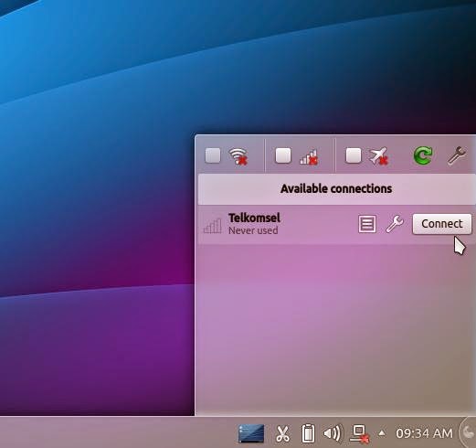This screenshot has width=476, height=448.
Task: Switch desktops using the pager thumbnail
Action: coord(251,433)
